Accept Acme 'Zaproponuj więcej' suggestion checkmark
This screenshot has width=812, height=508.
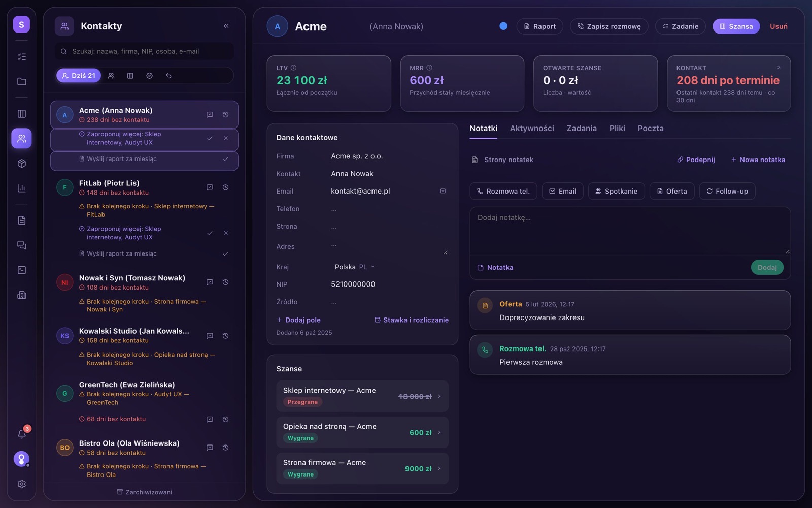pos(210,138)
